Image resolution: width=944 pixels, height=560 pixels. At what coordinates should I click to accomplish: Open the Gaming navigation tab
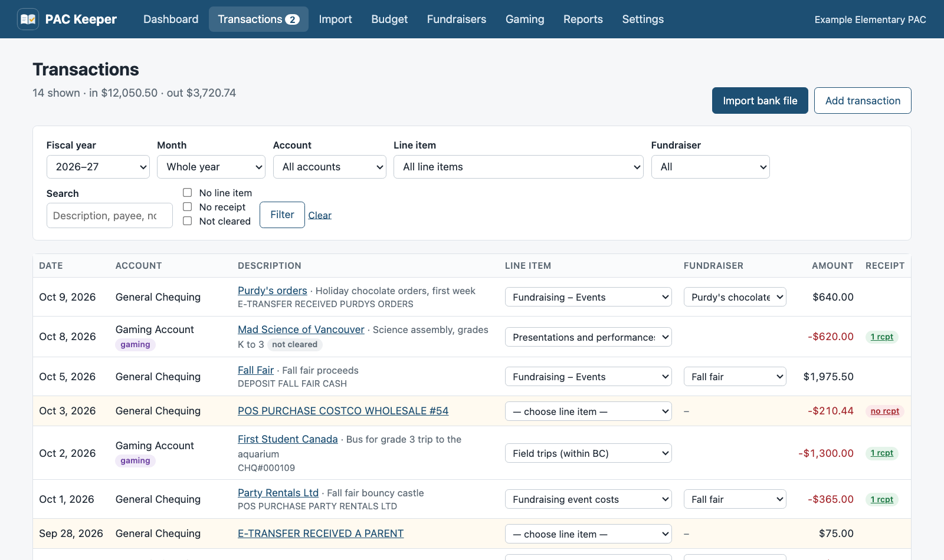coord(525,19)
